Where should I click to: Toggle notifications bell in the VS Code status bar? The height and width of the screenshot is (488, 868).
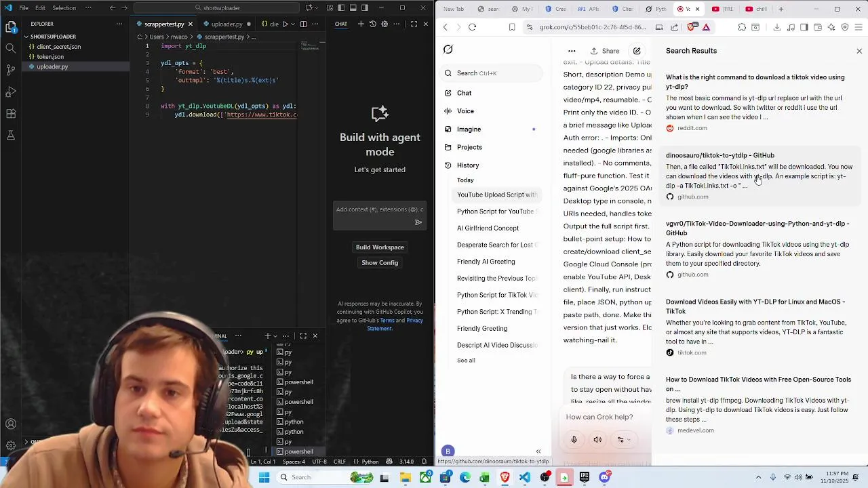[x=424, y=462]
